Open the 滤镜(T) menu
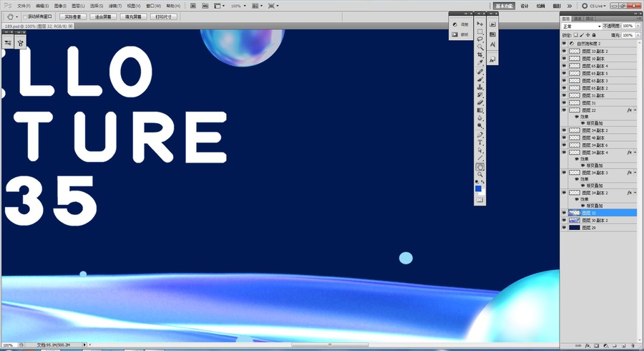The width and height of the screenshot is (644, 351). click(115, 6)
